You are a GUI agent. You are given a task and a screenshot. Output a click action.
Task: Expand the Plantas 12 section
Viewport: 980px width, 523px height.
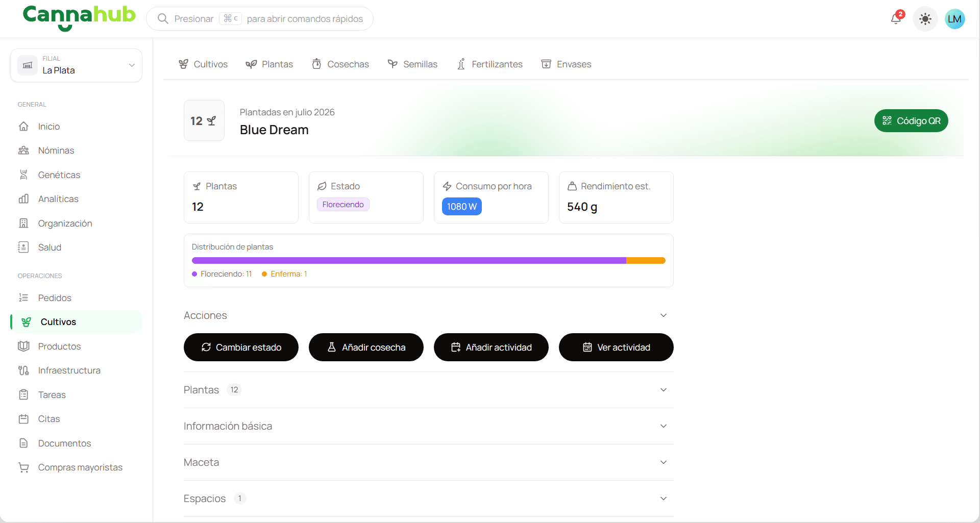point(429,390)
